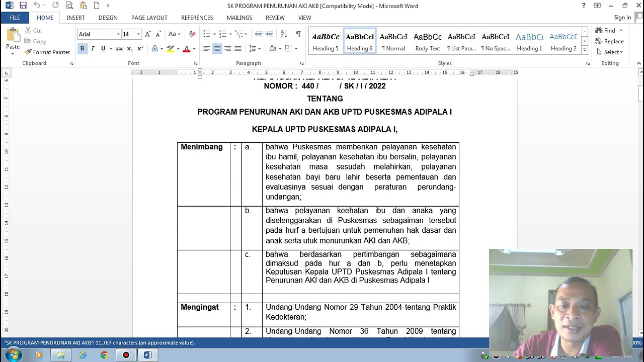Image resolution: width=644 pixels, height=362 pixels.
Task: Toggle bold formatting
Action: (x=82, y=49)
